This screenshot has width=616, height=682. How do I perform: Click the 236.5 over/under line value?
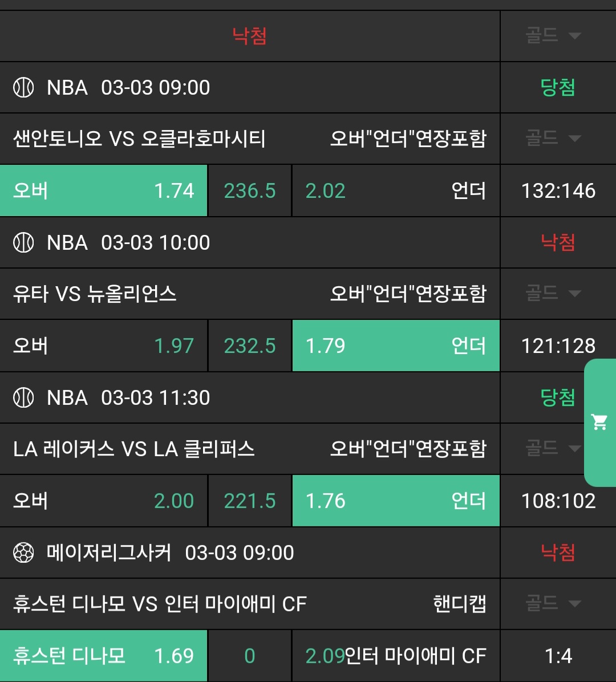pos(250,191)
